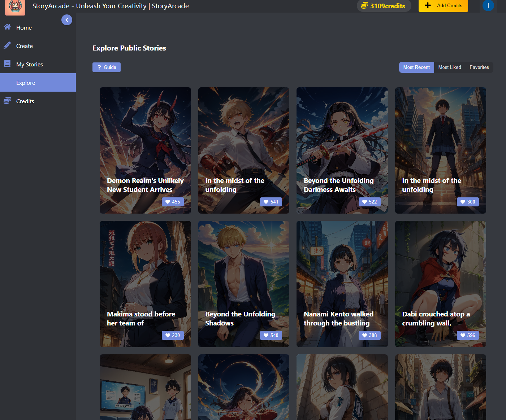The width and height of the screenshot is (506, 420).
Task: Click the plus icon on Add Credits
Action: pyautogui.click(x=428, y=5)
